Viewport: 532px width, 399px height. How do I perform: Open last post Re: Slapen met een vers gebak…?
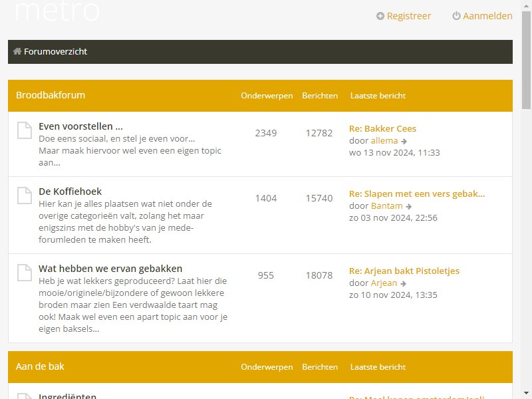417,194
